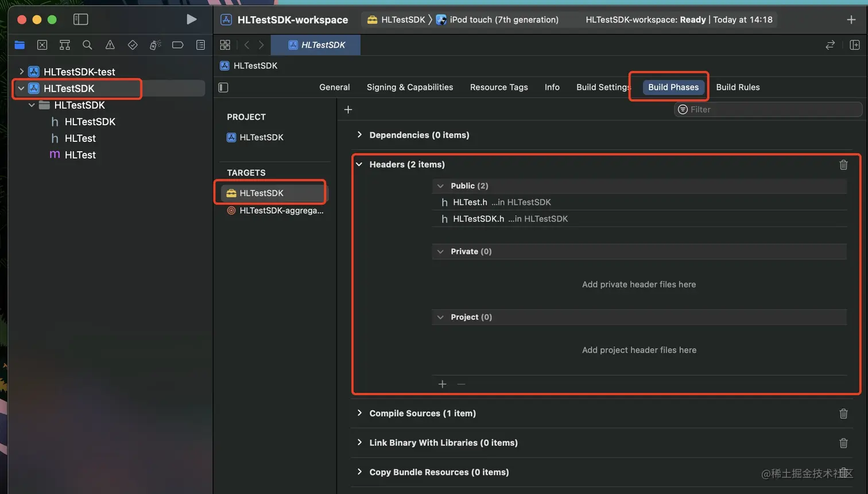Open the Info tab
The width and height of the screenshot is (868, 494).
[552, 87]
